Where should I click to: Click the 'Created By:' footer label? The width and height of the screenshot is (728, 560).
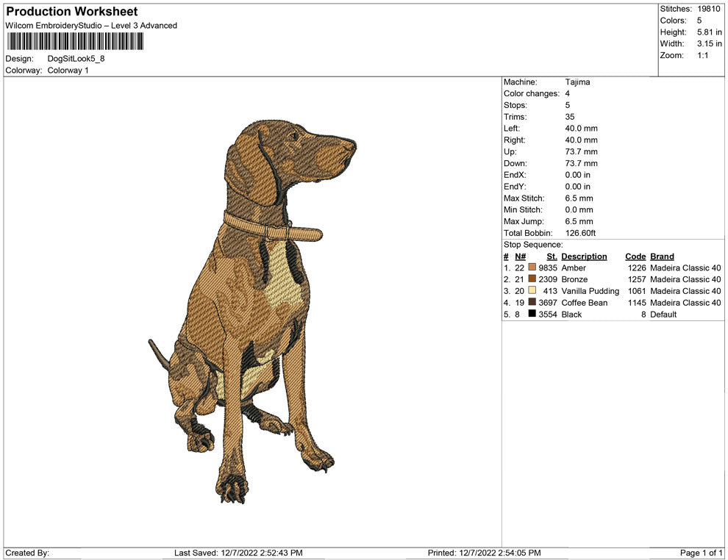coord(27,553)
